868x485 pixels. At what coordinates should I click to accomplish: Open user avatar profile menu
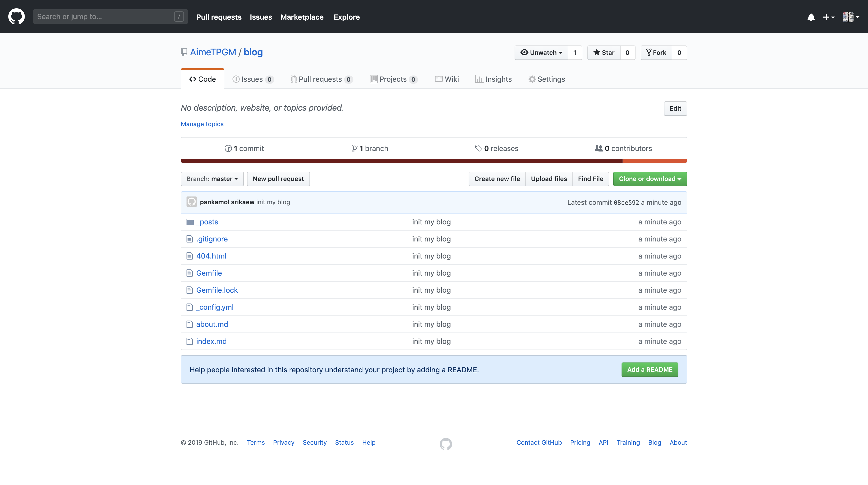click(x=851, y=17)
